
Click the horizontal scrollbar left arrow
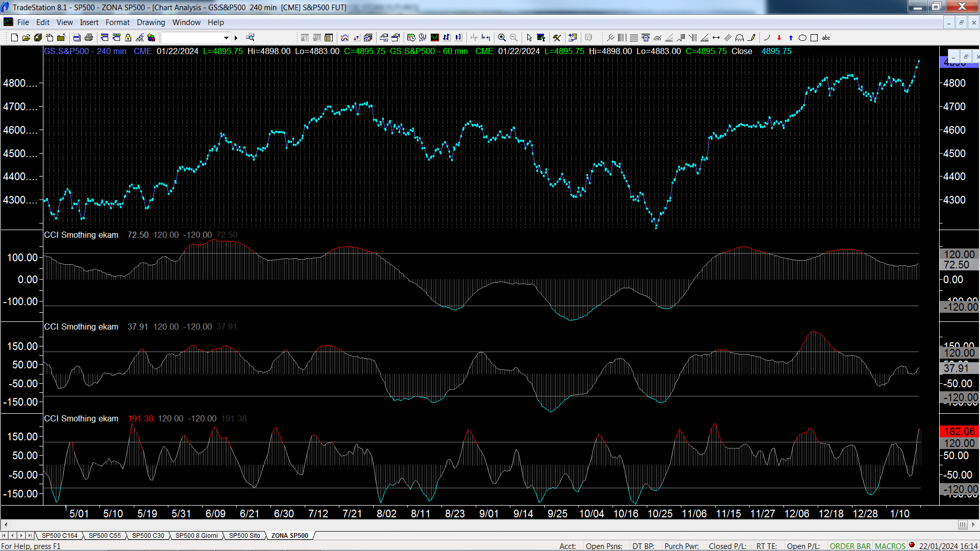tap(6, 525)
